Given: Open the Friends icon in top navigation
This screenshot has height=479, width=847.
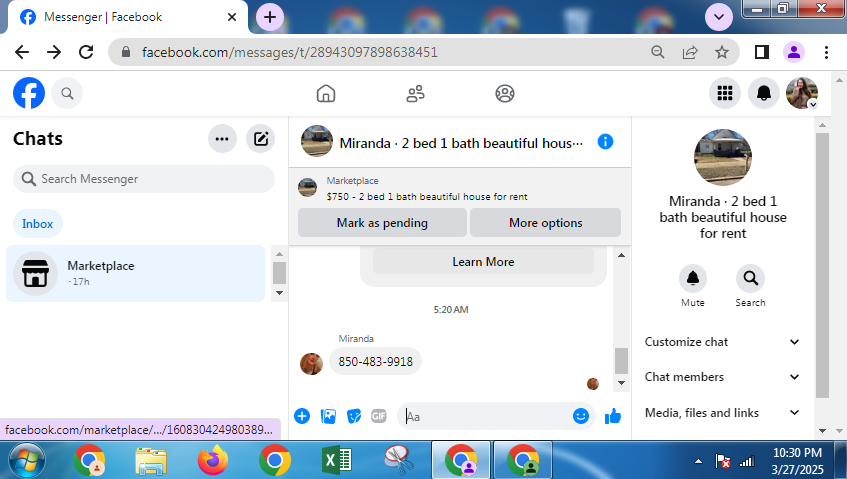Looking at the screenshot, I should 415,93.
